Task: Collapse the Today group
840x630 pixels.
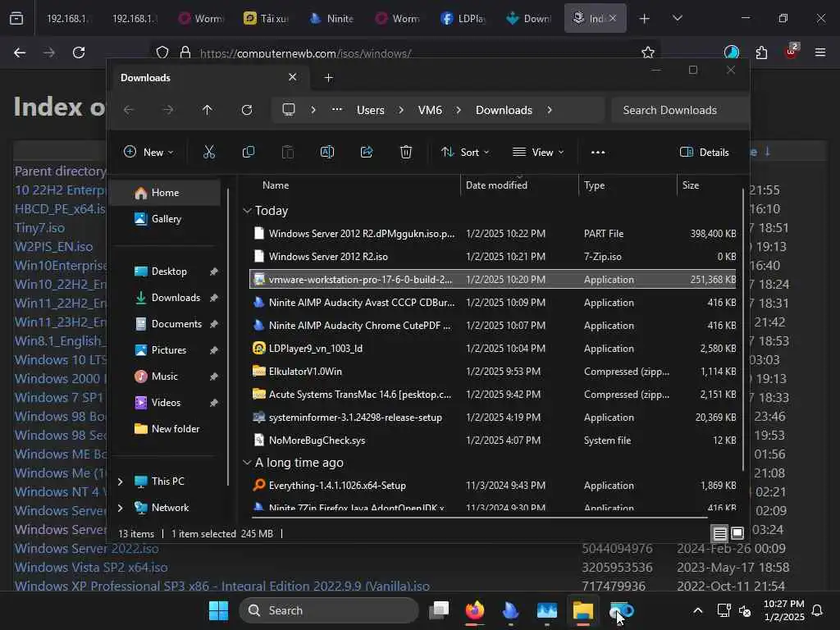Action: click(x=247, y=211)
